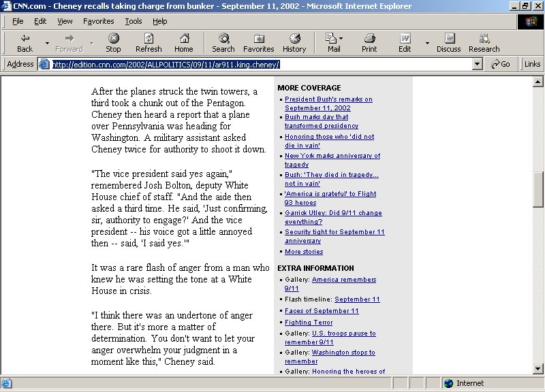Screen dimensions: 545x392
Task: Open the Search pane from the toolbar
Action: pos(223,39)
